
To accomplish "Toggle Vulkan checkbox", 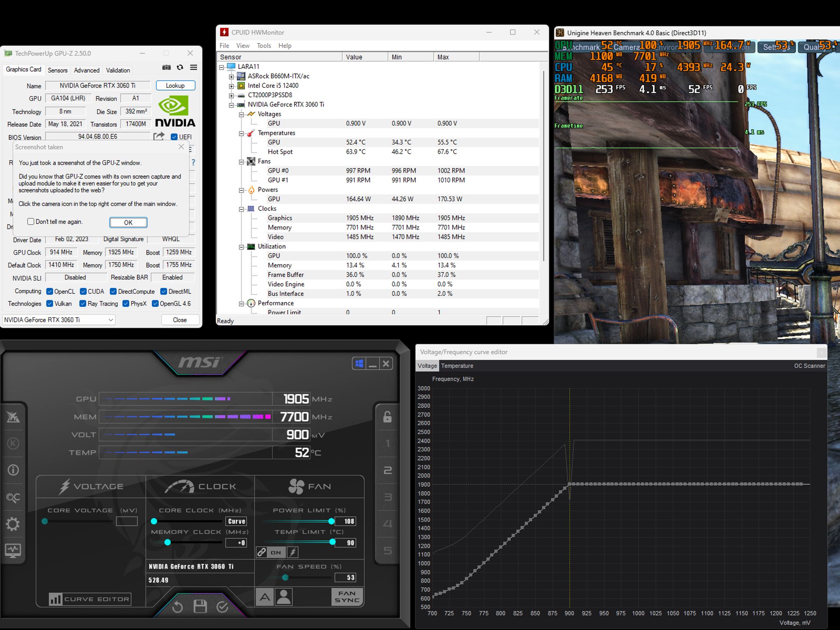I will [50, 304].
